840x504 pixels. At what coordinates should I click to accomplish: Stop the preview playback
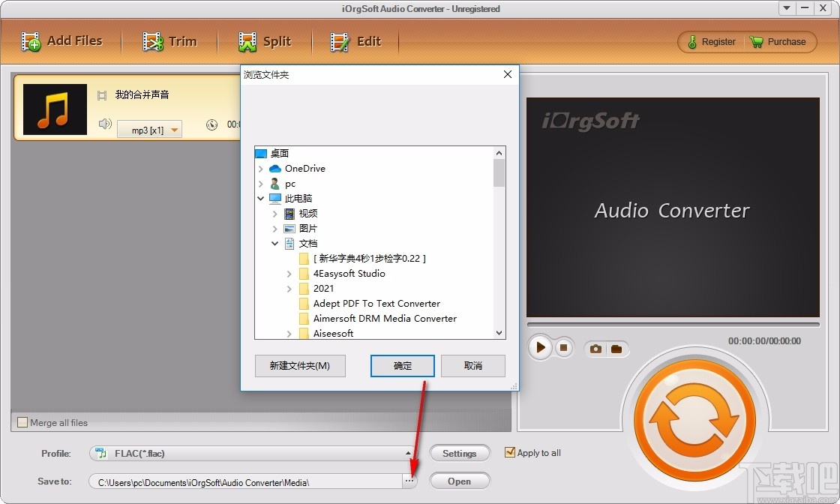point(563,347)
